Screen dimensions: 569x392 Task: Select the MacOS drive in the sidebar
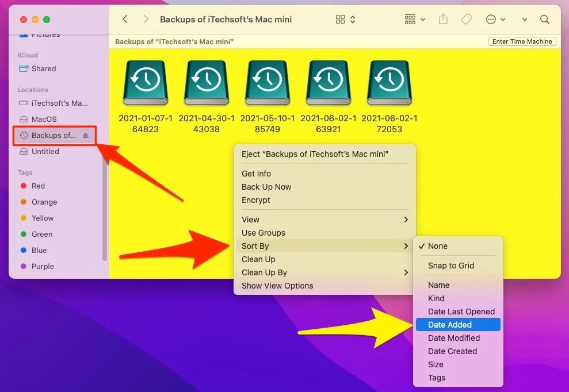pos(43,119)
